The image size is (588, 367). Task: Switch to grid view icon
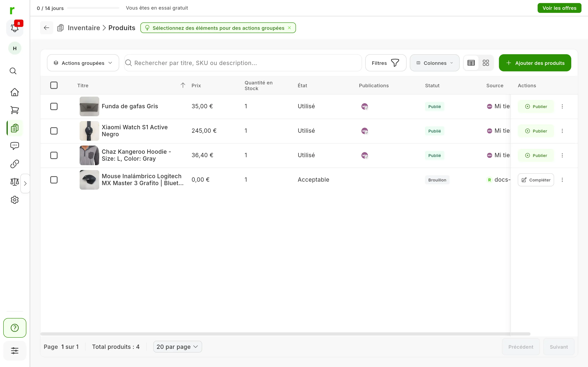tap(486, 63)
